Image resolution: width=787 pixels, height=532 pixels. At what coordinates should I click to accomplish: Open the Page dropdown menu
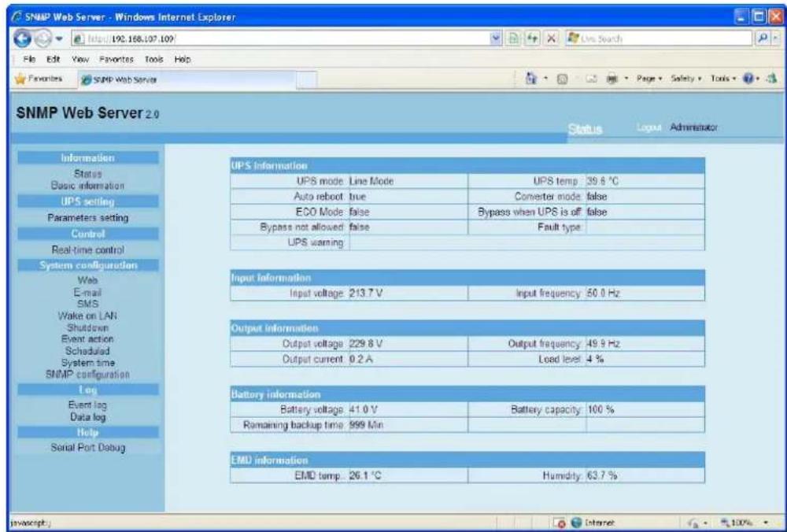coord(649,79)
